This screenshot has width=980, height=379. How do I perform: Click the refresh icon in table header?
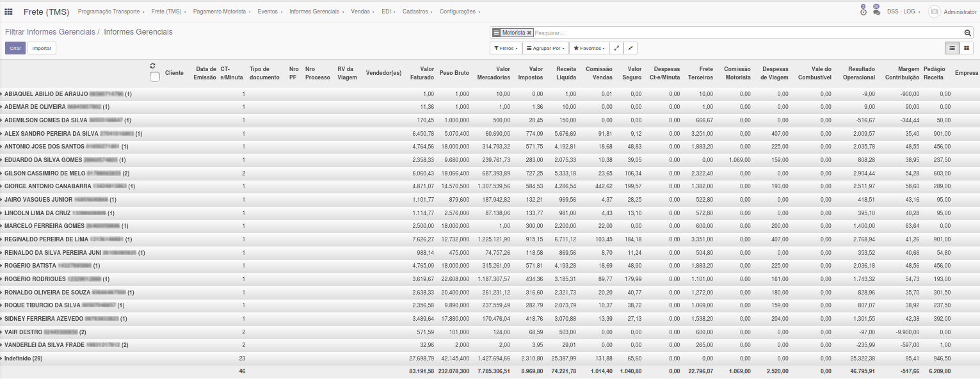pyautogui.click(x=153, y=65)
